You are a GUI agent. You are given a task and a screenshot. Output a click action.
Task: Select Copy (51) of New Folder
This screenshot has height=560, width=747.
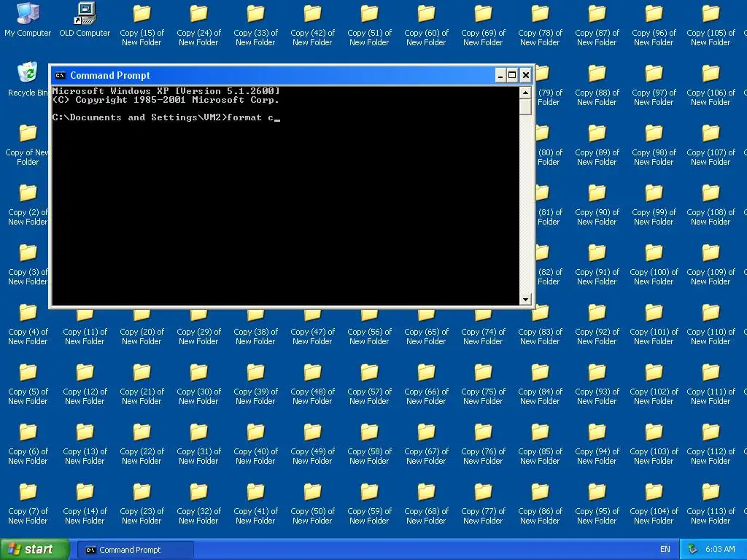[369, 25]
